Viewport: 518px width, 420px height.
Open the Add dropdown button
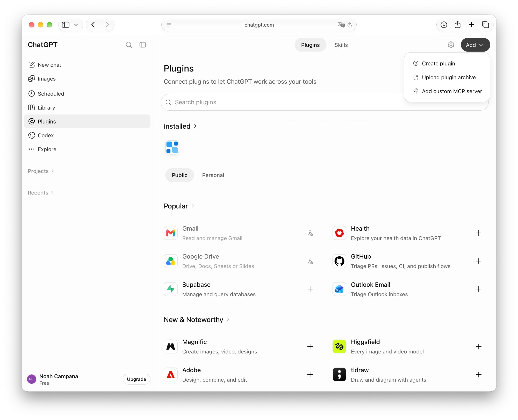[x=475, y=45]
